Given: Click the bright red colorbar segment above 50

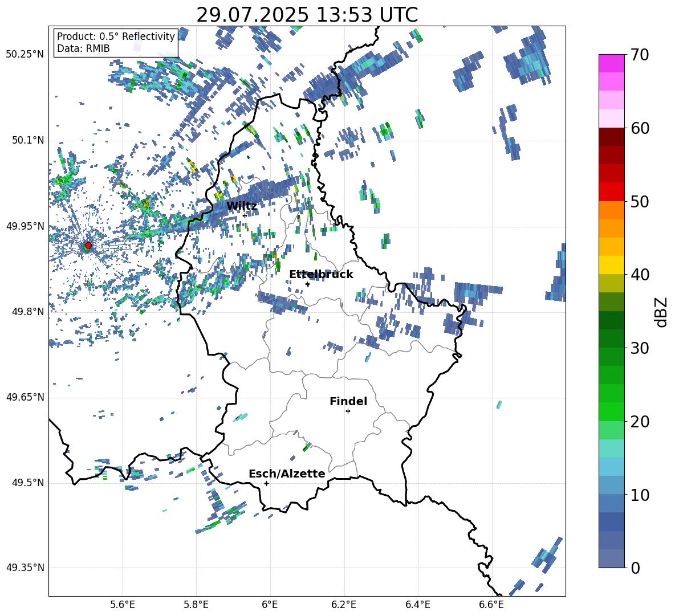Looking at the screenshot, I should click(x=611, y=192).
